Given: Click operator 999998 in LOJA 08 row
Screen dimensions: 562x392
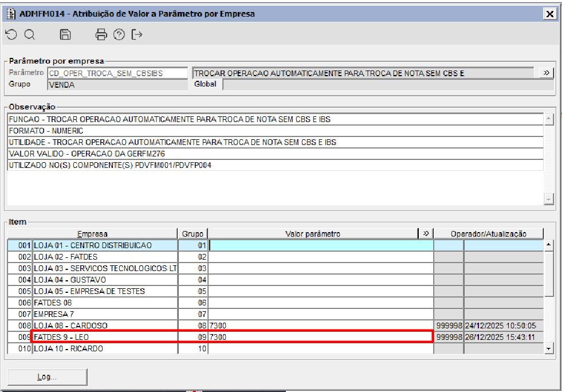Looking at the screenshot, I should click(449, 326).
